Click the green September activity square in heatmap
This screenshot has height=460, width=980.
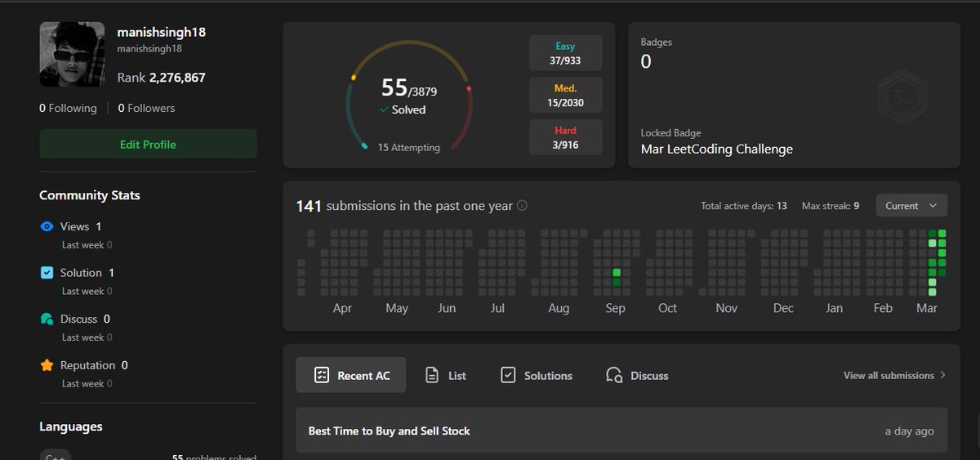pyautogui.click(x=617, y=273)
